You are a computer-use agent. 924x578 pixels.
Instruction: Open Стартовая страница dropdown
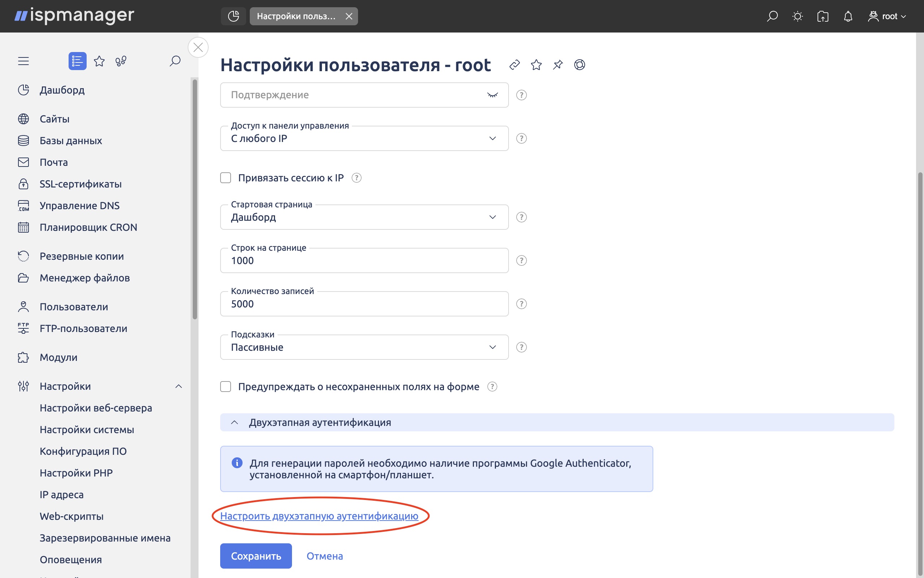pyautogui.click(x=364, y=217)
